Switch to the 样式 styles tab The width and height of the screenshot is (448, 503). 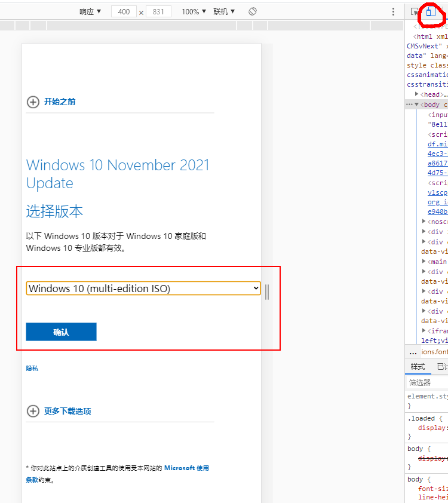click(418, 367)
